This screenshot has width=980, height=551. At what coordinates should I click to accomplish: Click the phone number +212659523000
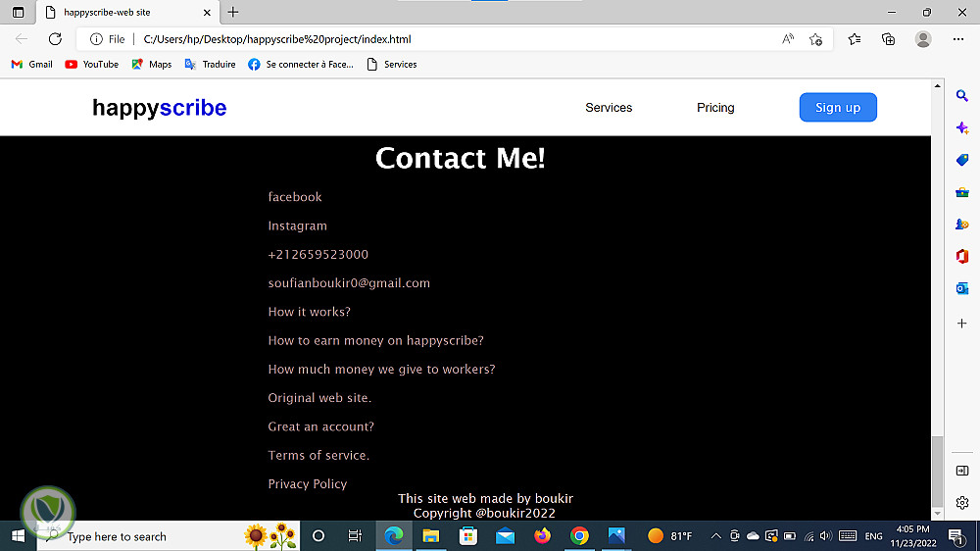click(318, 255)
